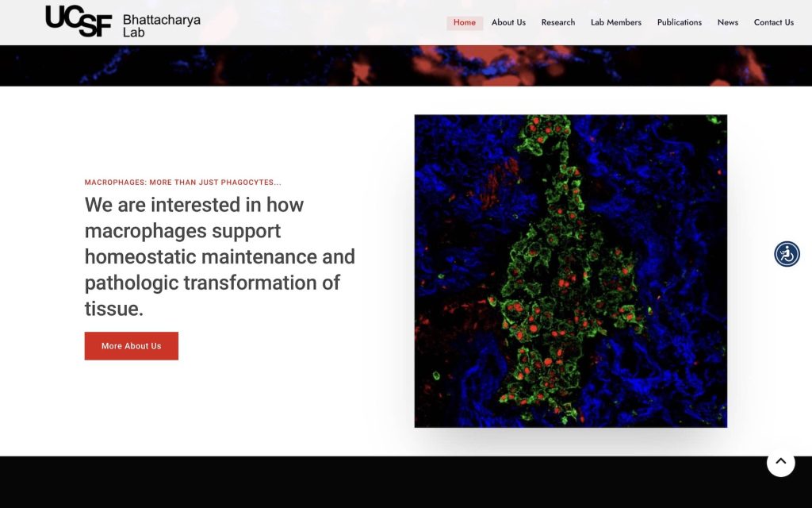Click the 'Bhattacharya Lab' site title text
The image size is (812, 508).
[x=162, y=26]
